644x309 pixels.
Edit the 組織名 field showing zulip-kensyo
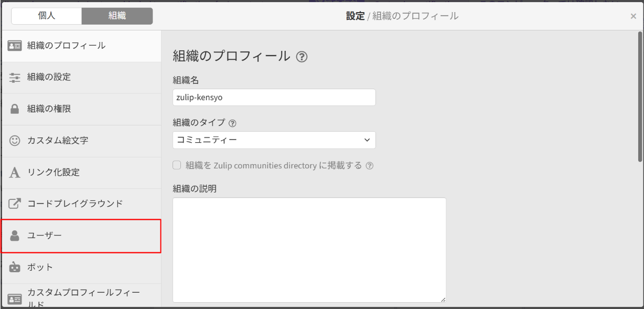click(274, 97)
